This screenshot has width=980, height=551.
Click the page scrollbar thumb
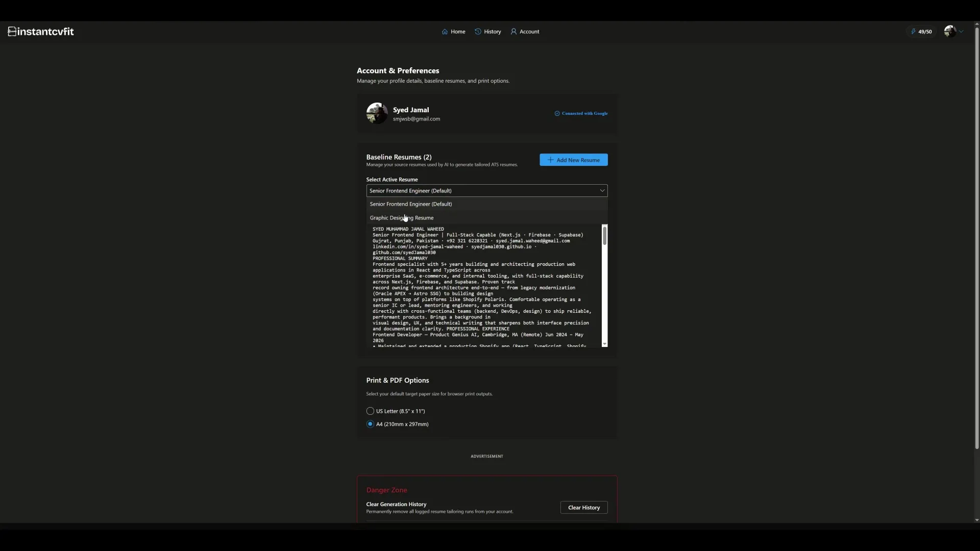(976, 237)
